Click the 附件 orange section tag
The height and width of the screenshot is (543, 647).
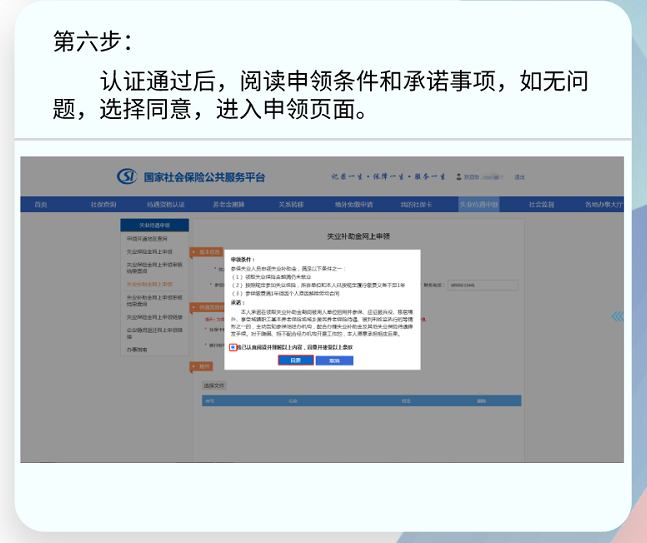tap(202, 366)
